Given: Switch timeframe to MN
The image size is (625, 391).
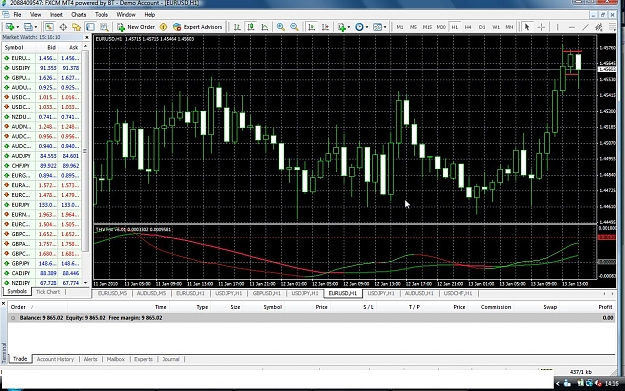Looking at the screenshot, I should [509, 27].
